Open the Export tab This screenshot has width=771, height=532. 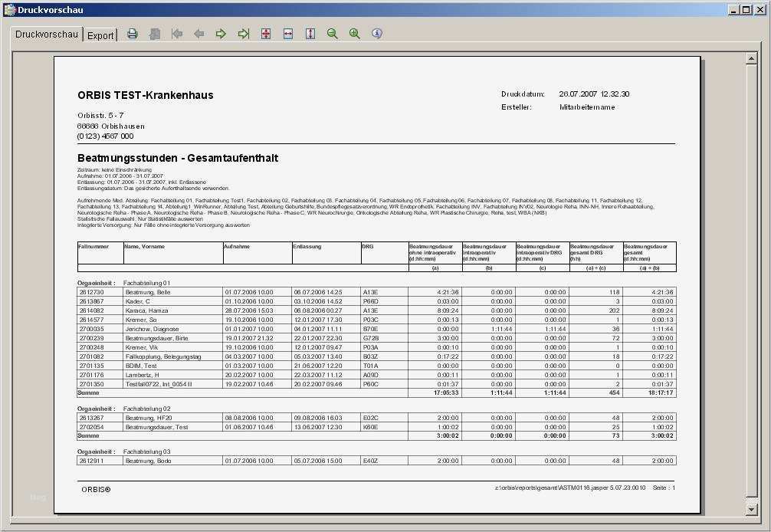(x=100, y=35)
